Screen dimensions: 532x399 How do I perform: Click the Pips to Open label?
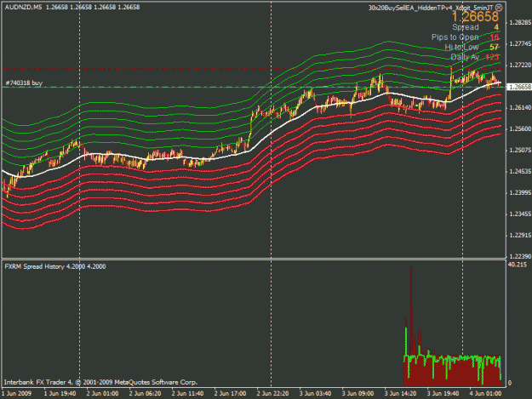[455, 37]
